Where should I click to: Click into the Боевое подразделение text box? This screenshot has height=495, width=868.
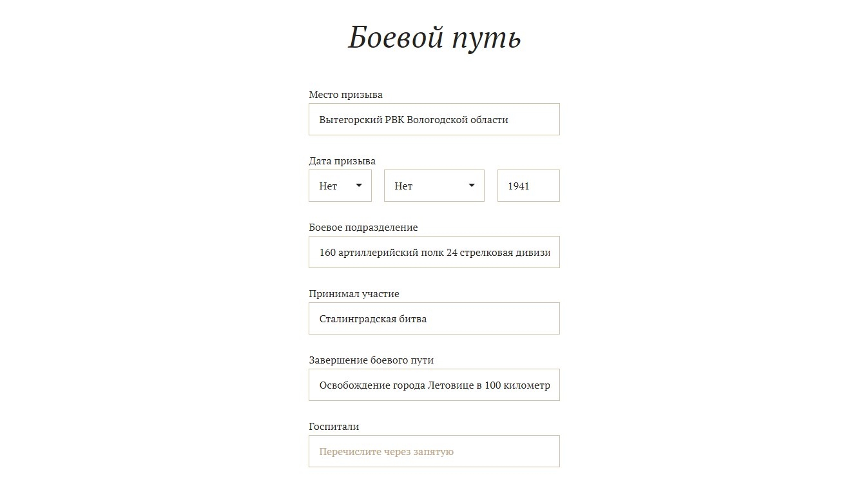(434, 252)
